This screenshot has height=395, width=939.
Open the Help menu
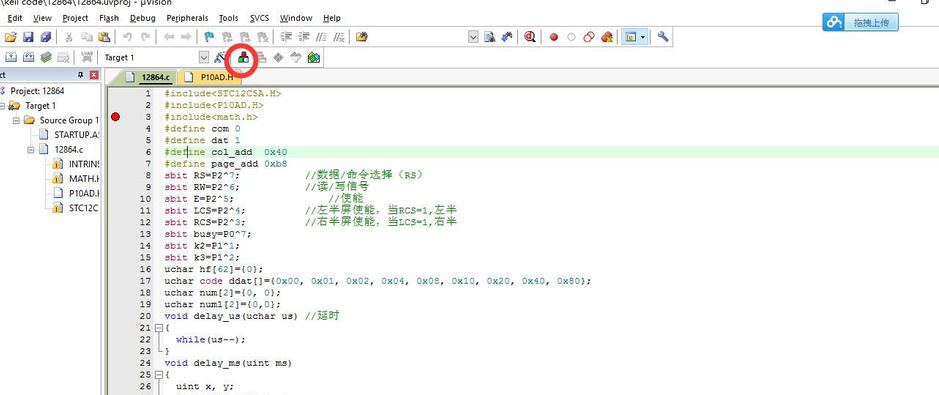click(x=332, y=18)
